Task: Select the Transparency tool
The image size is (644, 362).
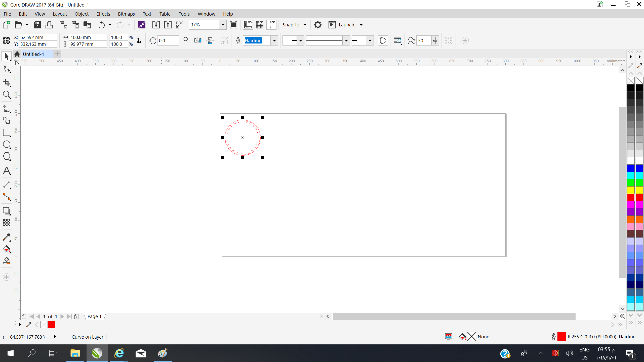Action: click(7, 223)
